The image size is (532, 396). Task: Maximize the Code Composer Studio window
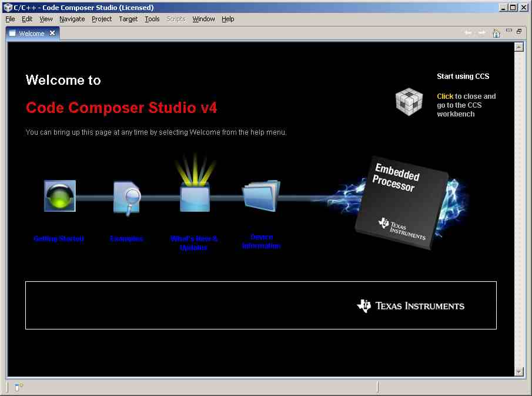coord(513,8)
